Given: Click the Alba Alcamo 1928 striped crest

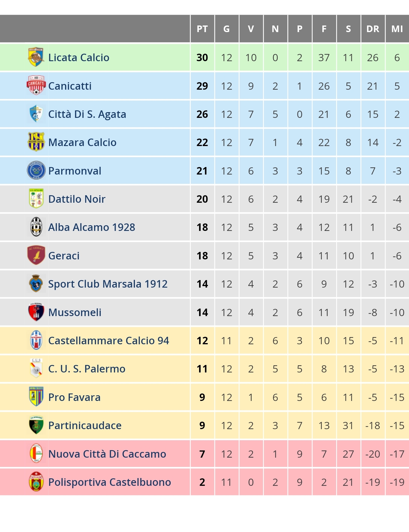Looking at the screenshot, I should pyautogui.click(x=36, y=227).
